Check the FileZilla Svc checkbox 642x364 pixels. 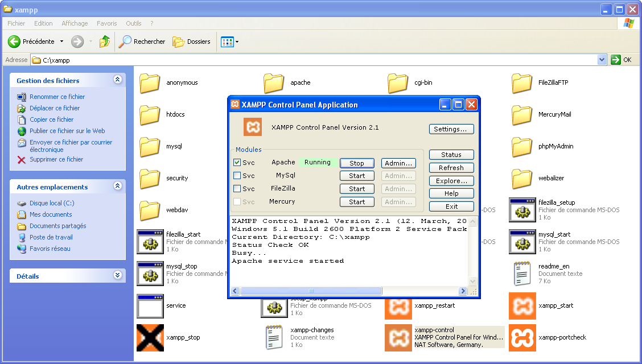coord(237,189)
